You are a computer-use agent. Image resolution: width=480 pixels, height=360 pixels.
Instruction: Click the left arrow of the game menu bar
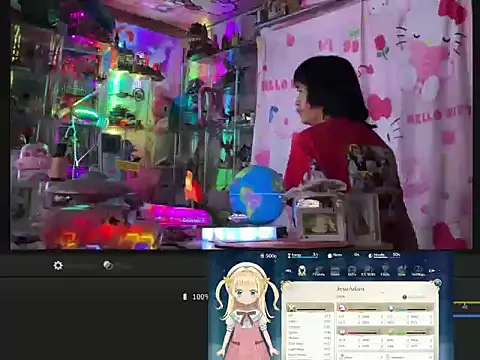[289, 271]
